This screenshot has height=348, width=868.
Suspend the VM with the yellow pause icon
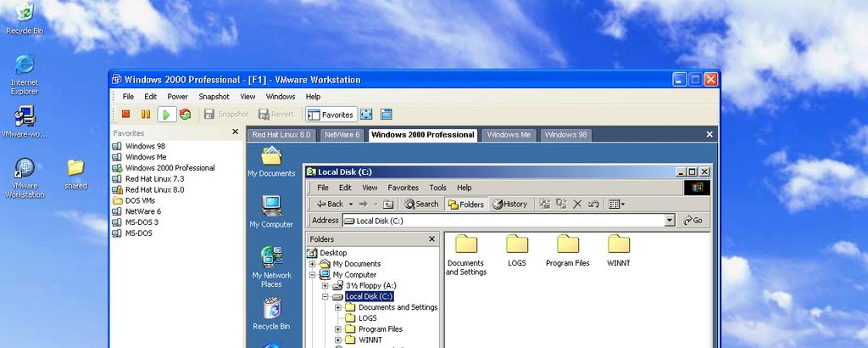click(146, 114)
